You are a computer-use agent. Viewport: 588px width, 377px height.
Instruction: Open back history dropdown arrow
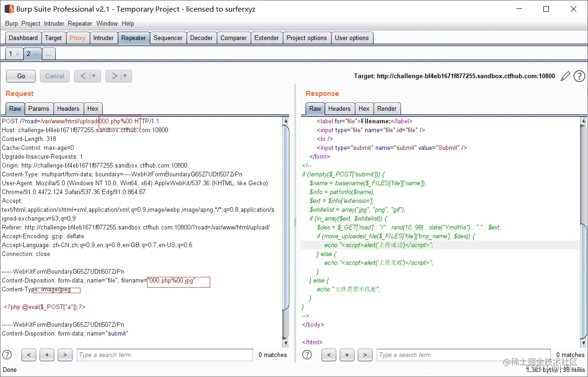coord(95,76)
